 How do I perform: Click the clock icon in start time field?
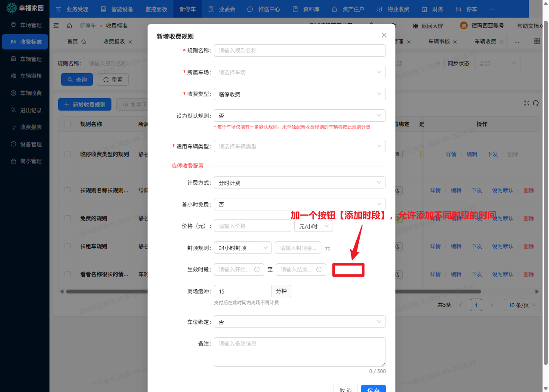pos(257,269)
